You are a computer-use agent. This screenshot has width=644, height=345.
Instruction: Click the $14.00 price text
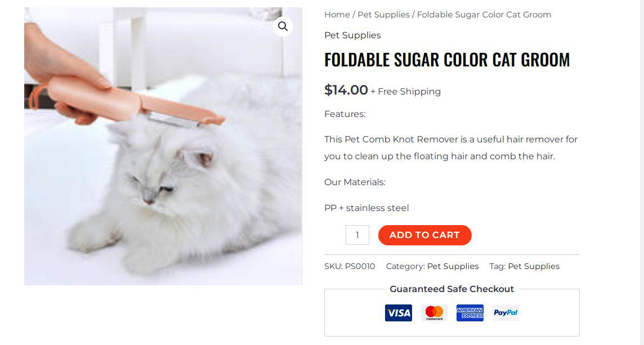pyautogui.click(x=346, y=90)
